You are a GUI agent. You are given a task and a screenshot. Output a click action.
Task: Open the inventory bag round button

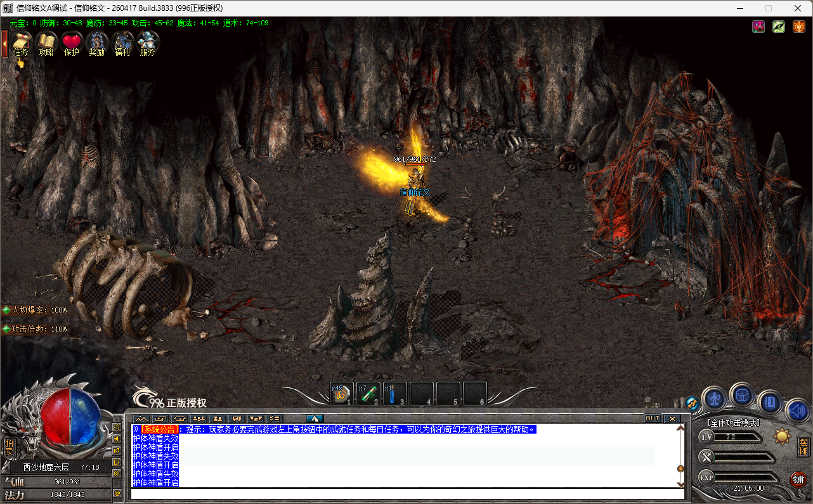[x=742, y=395]
